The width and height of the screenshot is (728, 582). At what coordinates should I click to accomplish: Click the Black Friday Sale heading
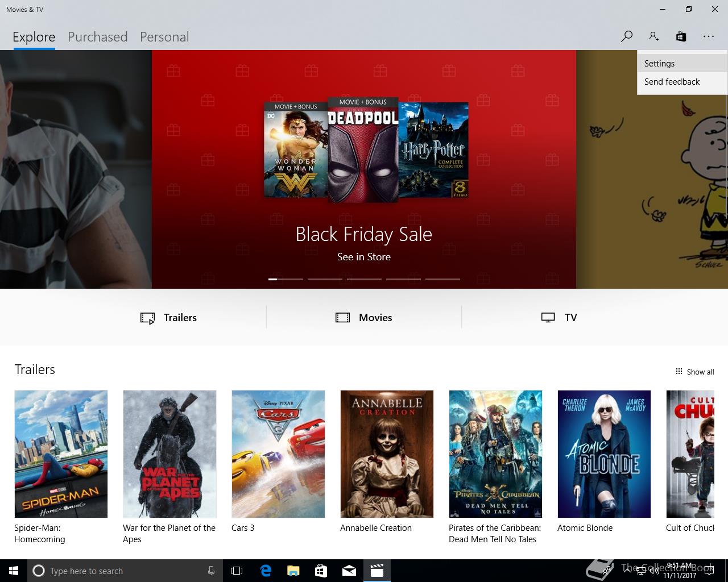click(x=364, y=234)
